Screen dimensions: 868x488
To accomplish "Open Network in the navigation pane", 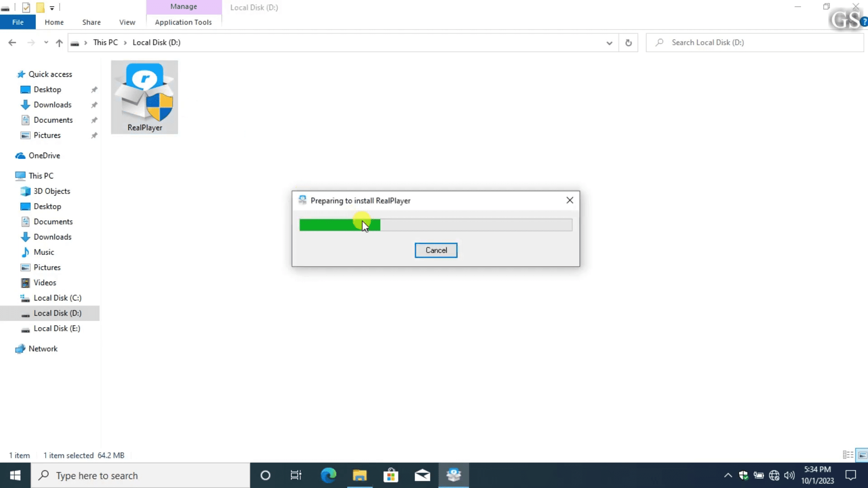I will pyautogui.click(x=43, y=349).
